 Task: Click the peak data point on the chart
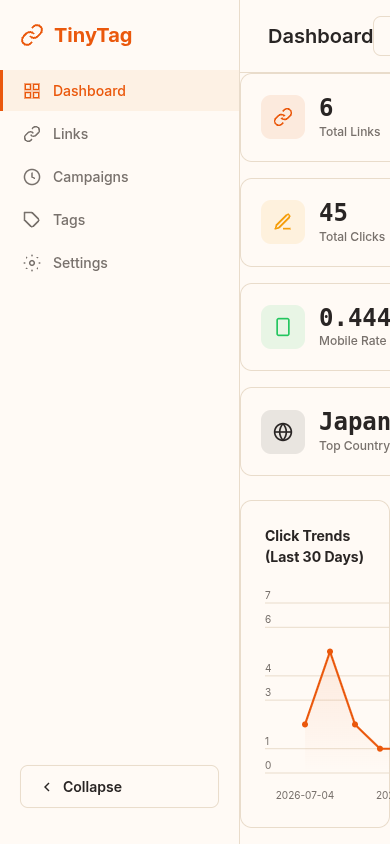(330, 652)
